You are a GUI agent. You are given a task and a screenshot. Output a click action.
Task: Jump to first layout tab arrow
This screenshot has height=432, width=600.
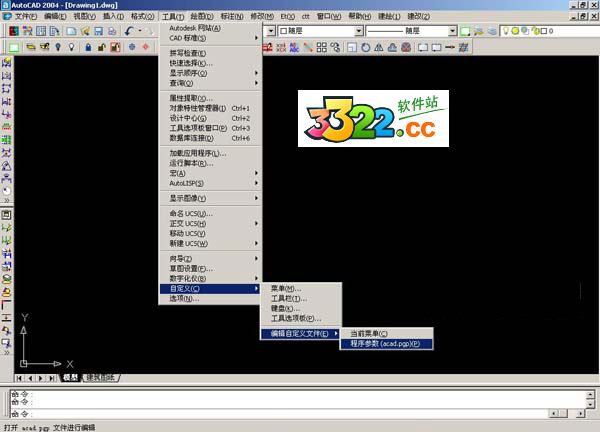(x=20, y=378)
